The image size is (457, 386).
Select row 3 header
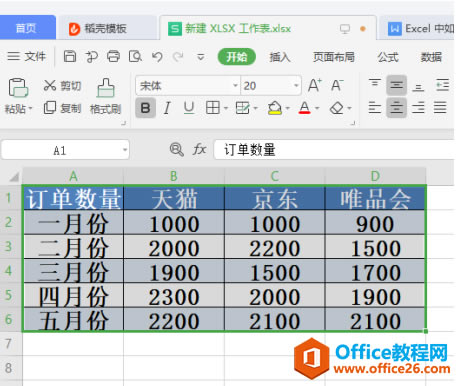(11, 247)
